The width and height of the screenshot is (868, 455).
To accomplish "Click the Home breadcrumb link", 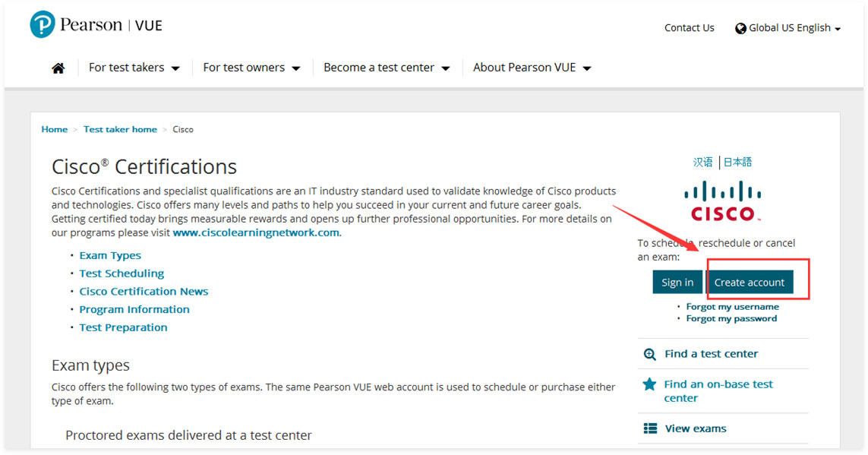I will (x=54, y=130).
